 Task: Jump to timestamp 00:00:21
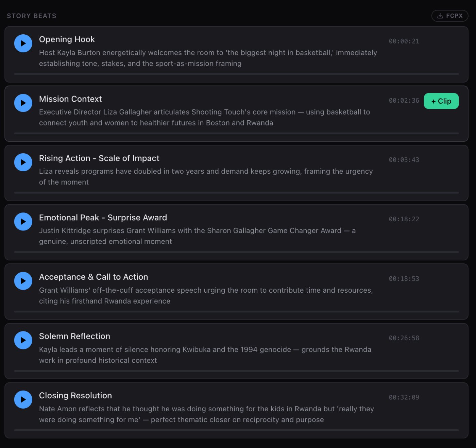coord(404,41)
